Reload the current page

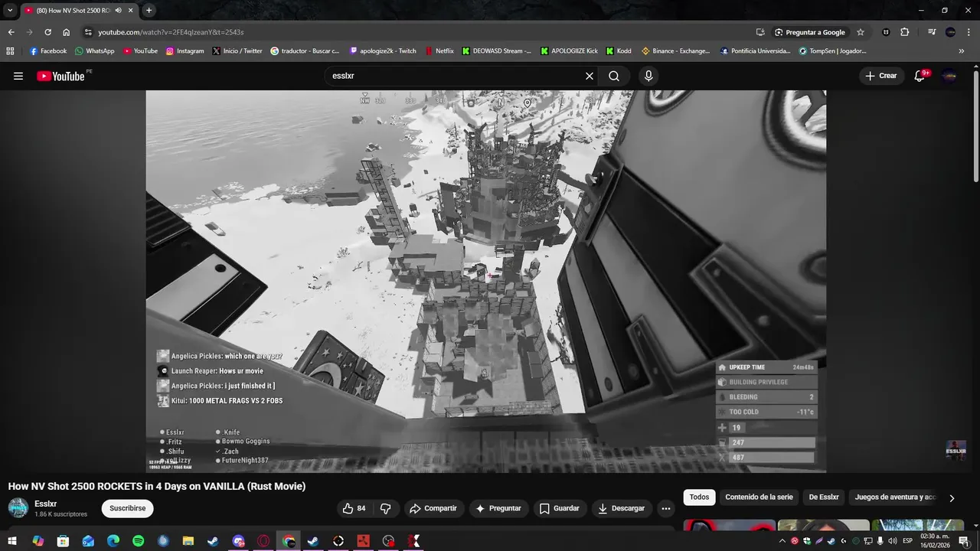[x=47, y=32]
